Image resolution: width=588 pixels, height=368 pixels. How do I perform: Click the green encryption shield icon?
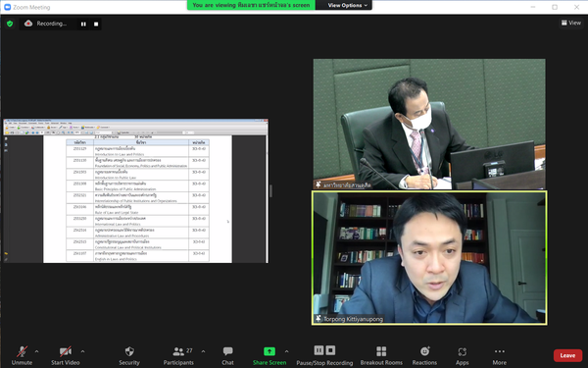[x=10, y=24]
